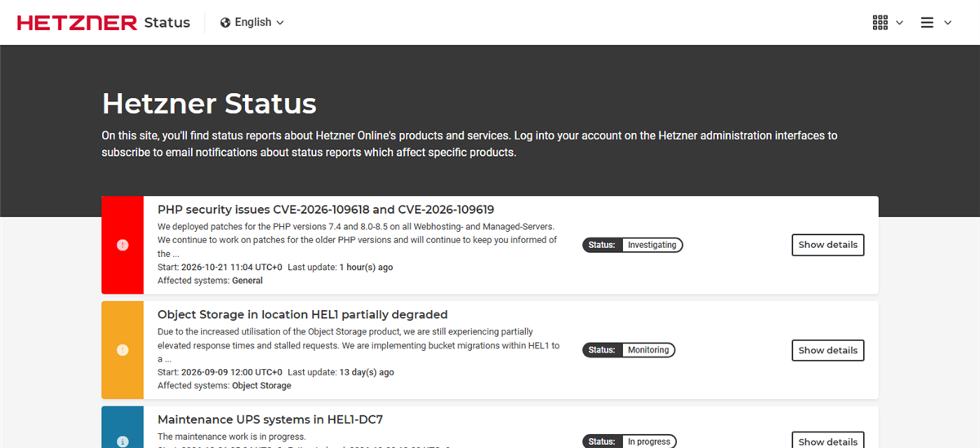Image resolution: width=980 pixels, height=448 pixels.
Task: Show details for PHP security issues
Action: pos(828,245)
